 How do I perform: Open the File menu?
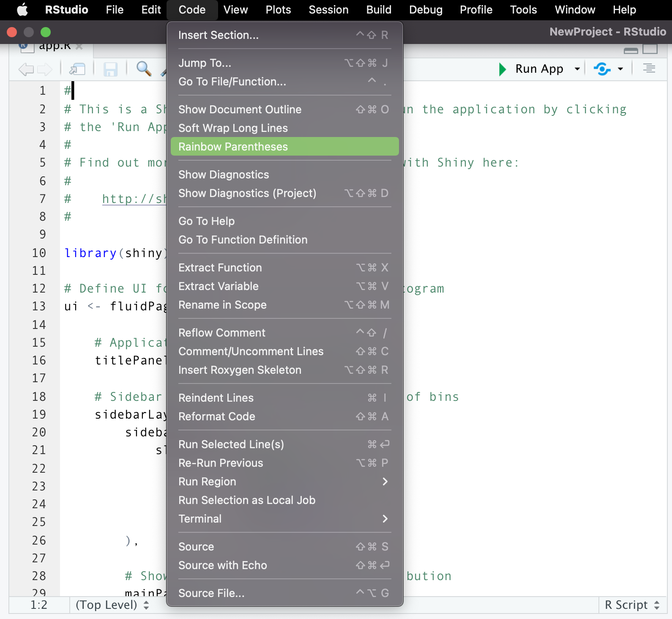point(115,10)
